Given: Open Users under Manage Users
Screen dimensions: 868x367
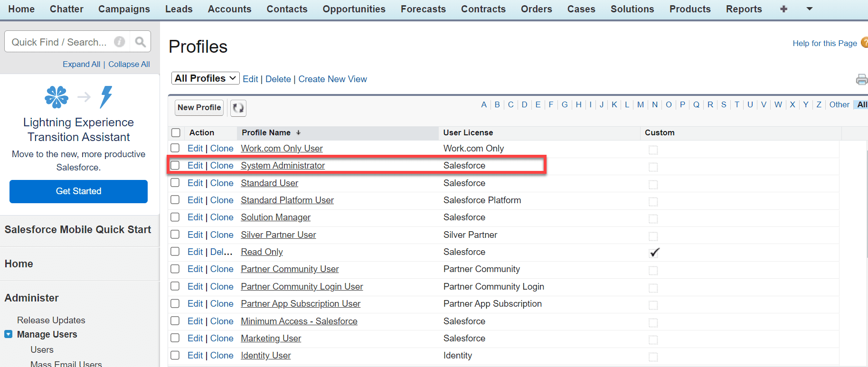Looking at the screenshot, I should click(x=42, y=349).
